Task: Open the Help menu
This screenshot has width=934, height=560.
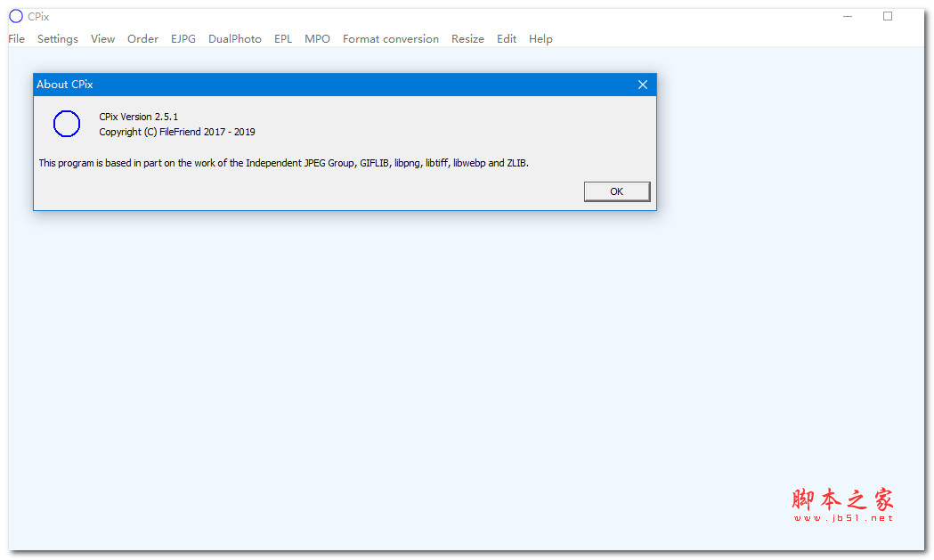Action: click(540, 38)
